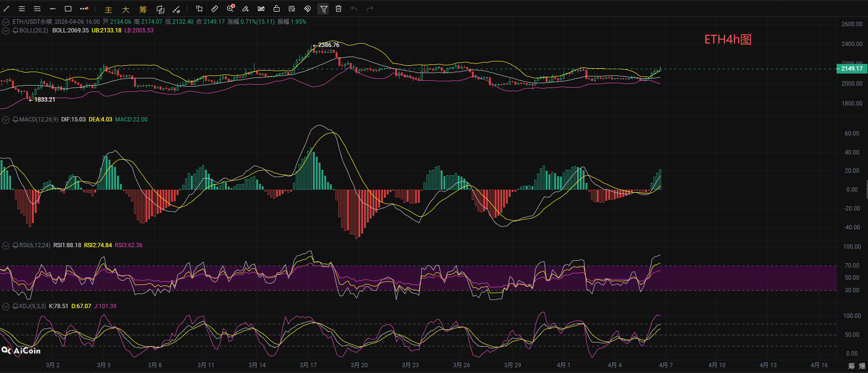Click the 2149.17 current price tag
868x373 pixels.
[x=852, y=69]
